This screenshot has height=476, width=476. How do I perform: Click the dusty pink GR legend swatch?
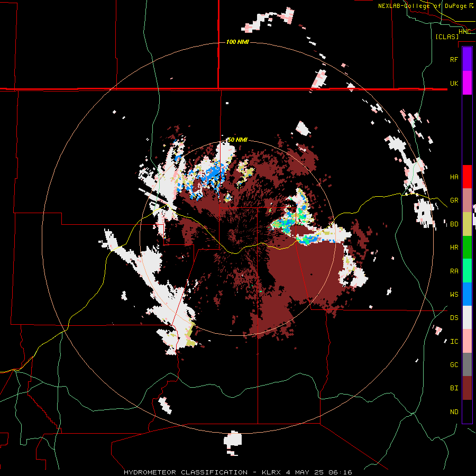coord(467,200)
